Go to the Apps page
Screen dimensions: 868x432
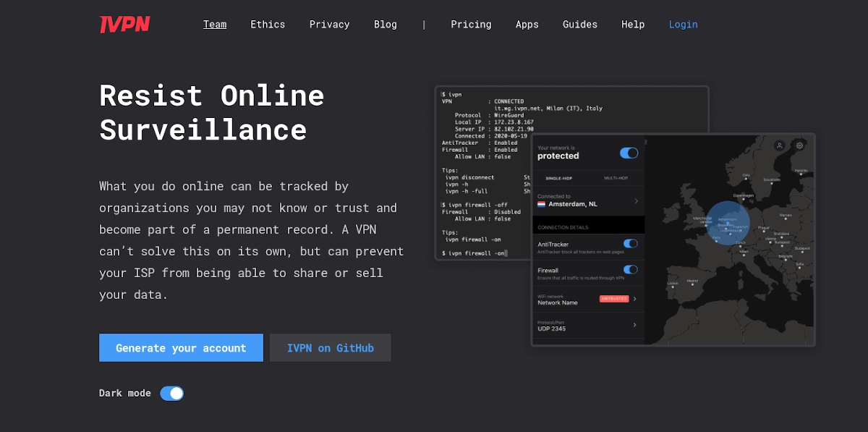coord(527,25)
